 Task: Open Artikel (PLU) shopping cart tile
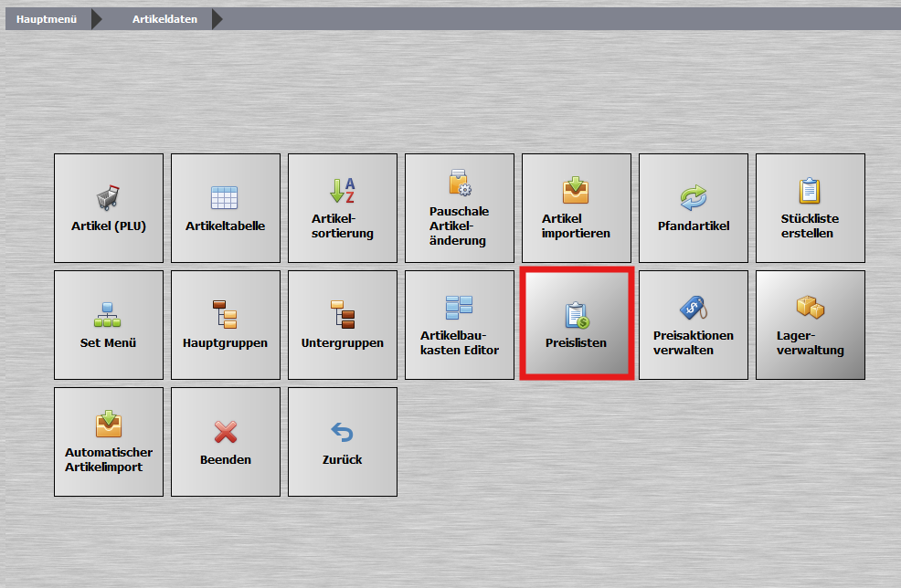(109, 208)
